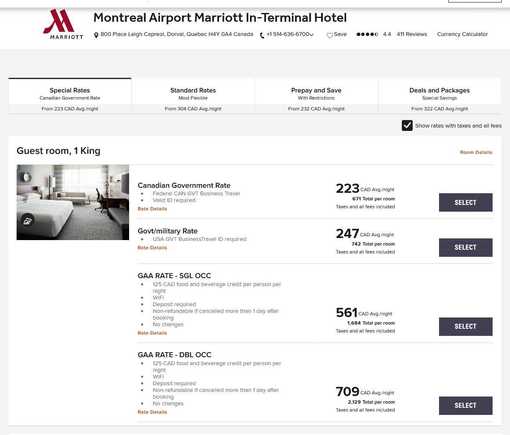Screen dimensions: 510x435
Task: Open the Currency Calculator link
Action: click(x=462, y=34)
